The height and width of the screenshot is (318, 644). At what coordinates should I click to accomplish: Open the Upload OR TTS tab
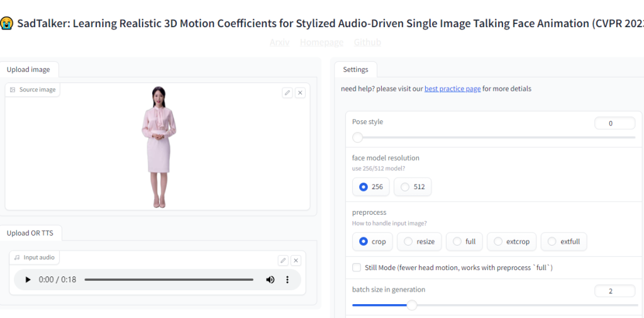pyautogui.click(x=30, y=233)
